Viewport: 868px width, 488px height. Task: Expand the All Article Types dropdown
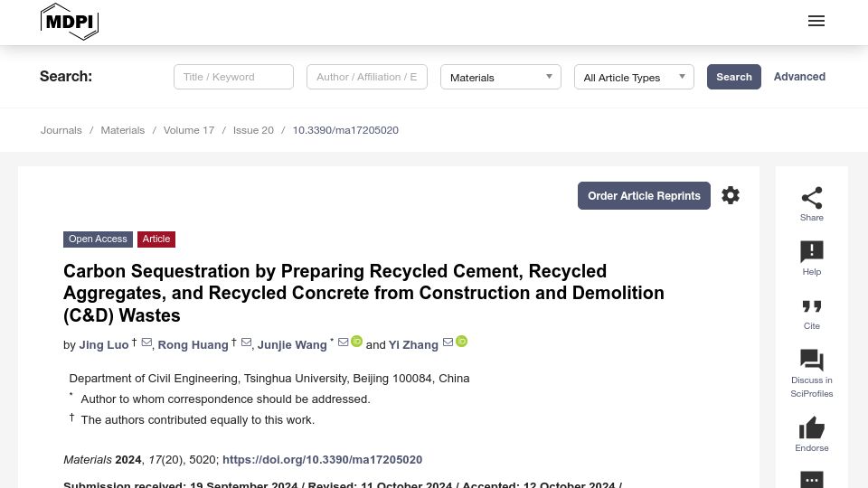(634, 77)
